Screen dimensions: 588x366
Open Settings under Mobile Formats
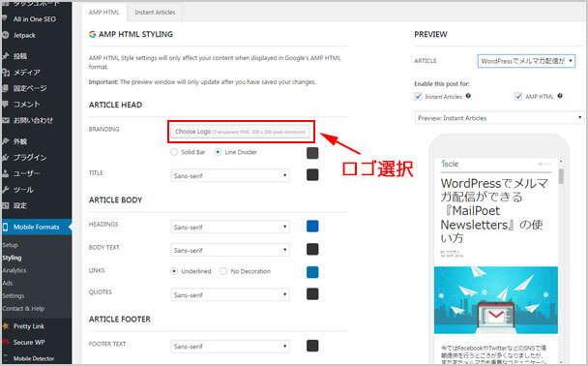point(14,296)
